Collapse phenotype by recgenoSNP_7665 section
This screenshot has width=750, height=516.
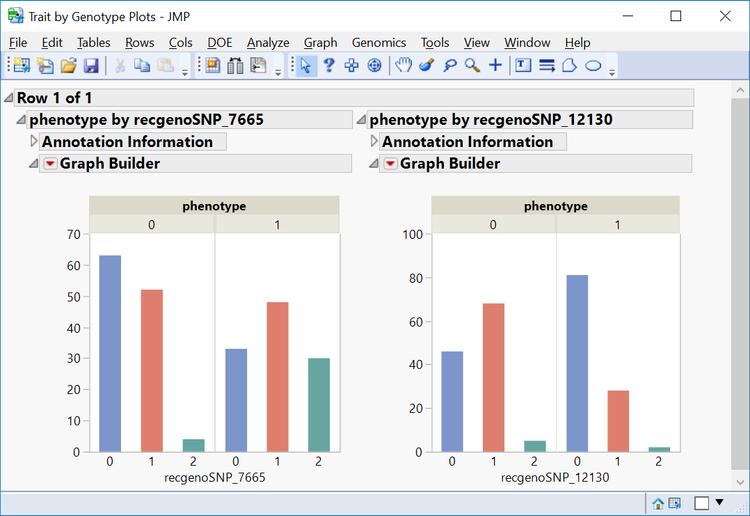[x=21, y=120]
